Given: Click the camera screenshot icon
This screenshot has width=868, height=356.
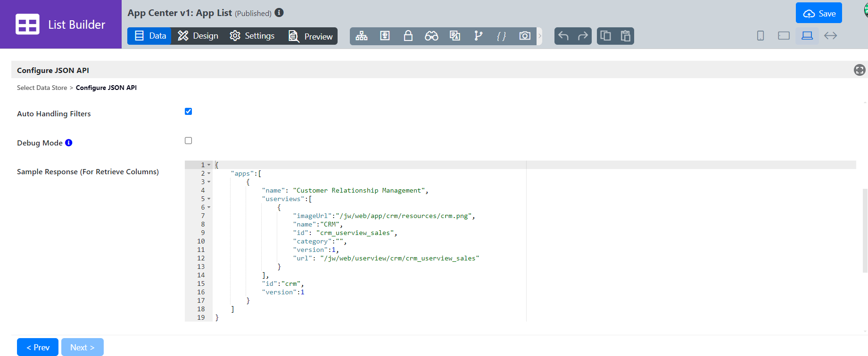Looking at the screenshot, I should click(525, 36).
